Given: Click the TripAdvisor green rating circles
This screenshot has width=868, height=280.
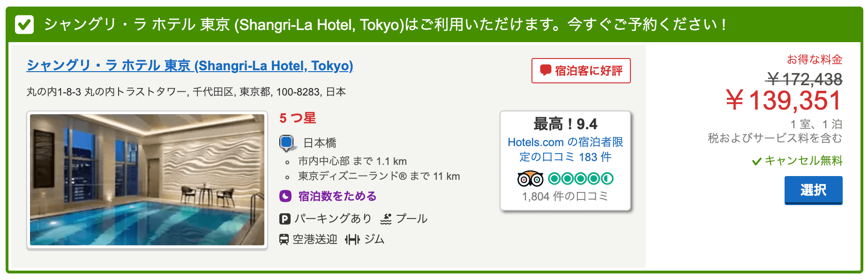Looking at the screenshot, I should [581, 178].
